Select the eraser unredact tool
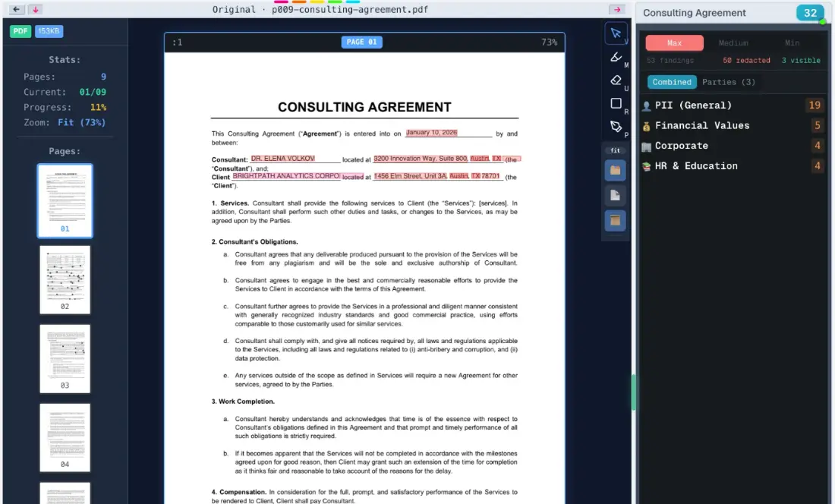Image resolution: width=835 pixels, height=504 pixels. 616,80
